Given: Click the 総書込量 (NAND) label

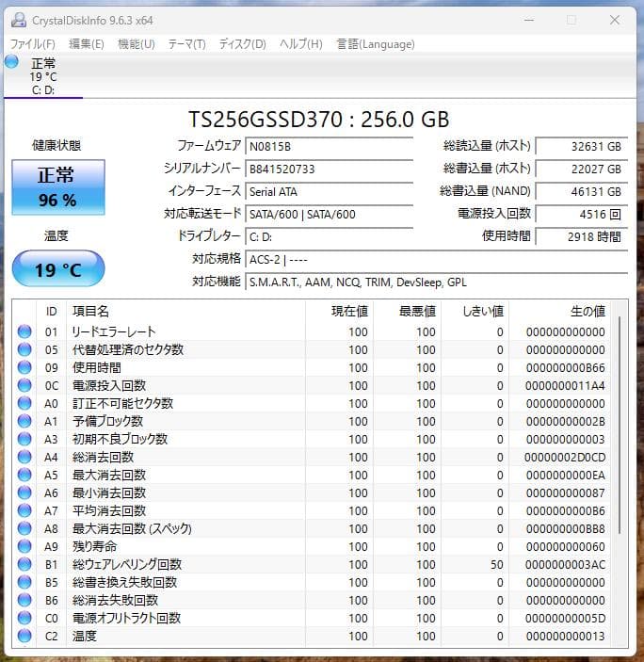Looking at the screenshot, I should pos(485,191).
